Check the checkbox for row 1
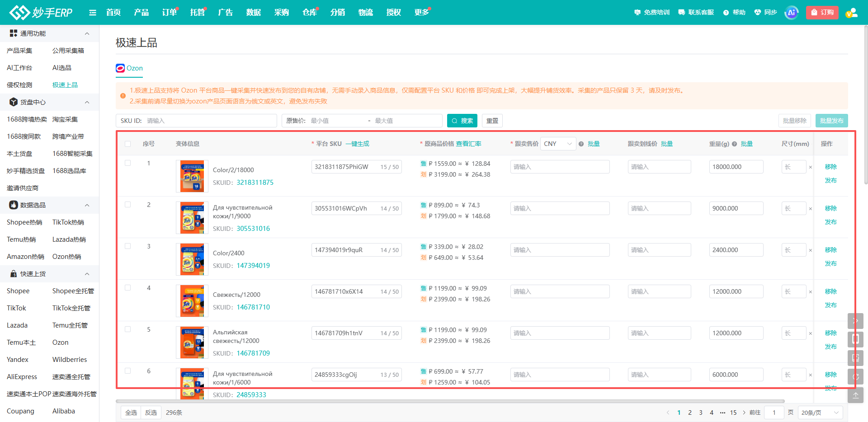Screen dimensions: 868x422 [x=128, y=163]
